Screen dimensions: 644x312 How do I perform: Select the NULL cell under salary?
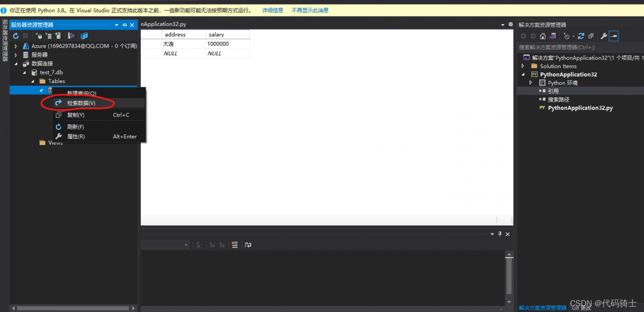click(227, 53)
